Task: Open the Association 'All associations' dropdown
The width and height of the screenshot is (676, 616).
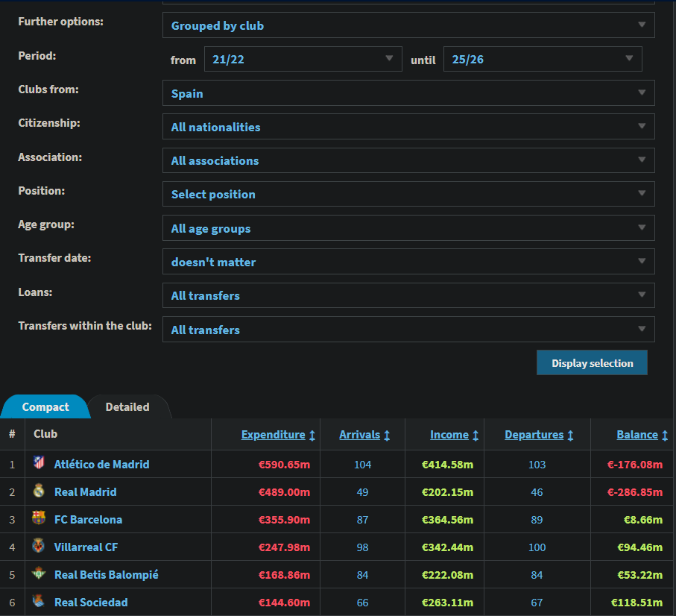Action: click(408, 160)
